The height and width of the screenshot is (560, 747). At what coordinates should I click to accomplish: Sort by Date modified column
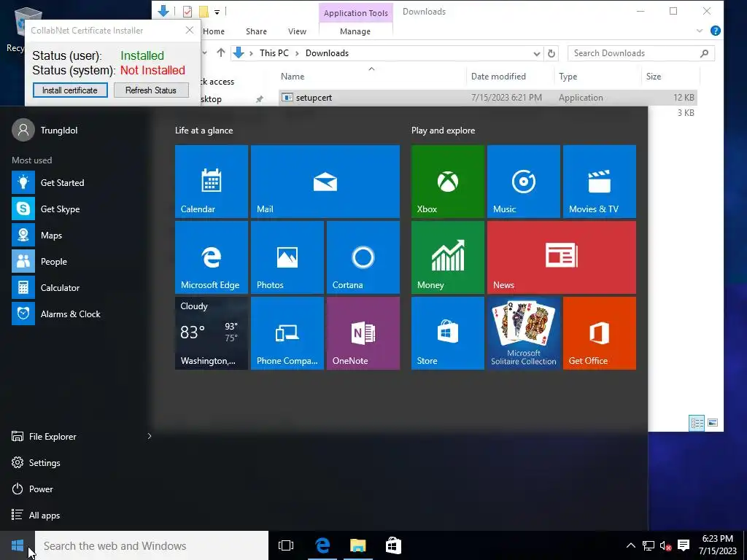510,76
